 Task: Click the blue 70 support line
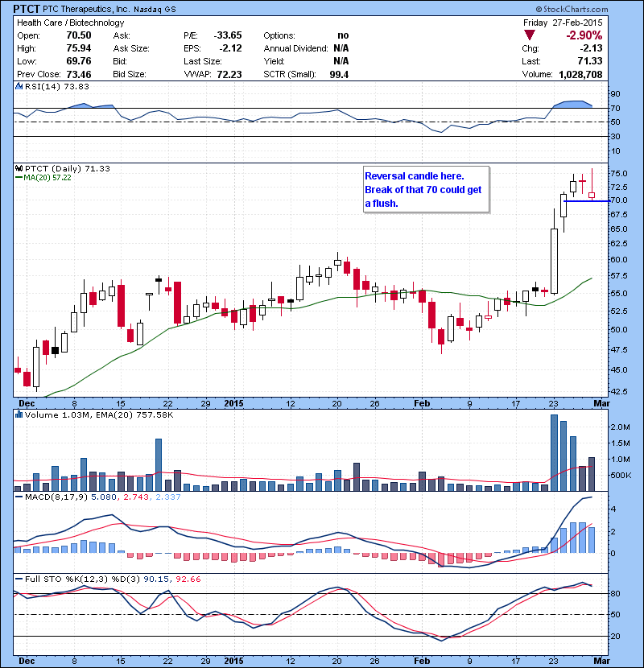[587, 201]
